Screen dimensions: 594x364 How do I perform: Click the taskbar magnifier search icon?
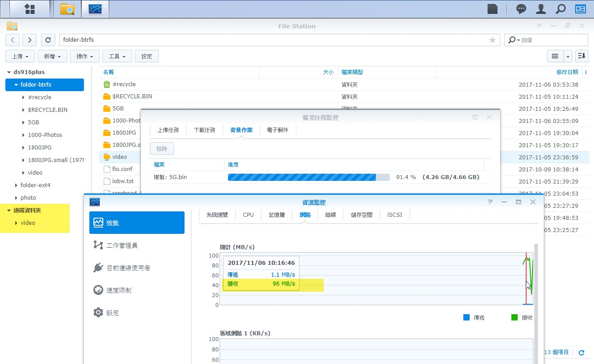561,9
